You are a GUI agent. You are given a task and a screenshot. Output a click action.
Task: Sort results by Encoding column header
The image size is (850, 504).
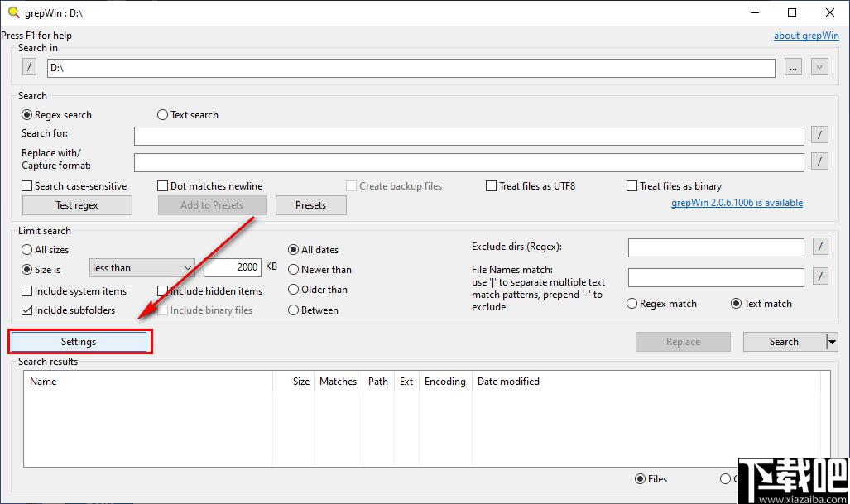[x=445, y=382]
